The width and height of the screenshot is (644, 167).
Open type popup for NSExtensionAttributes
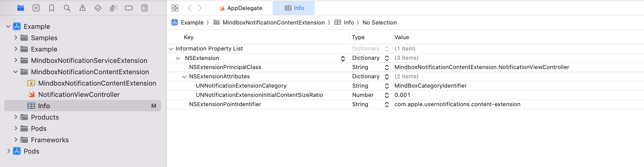387,77
